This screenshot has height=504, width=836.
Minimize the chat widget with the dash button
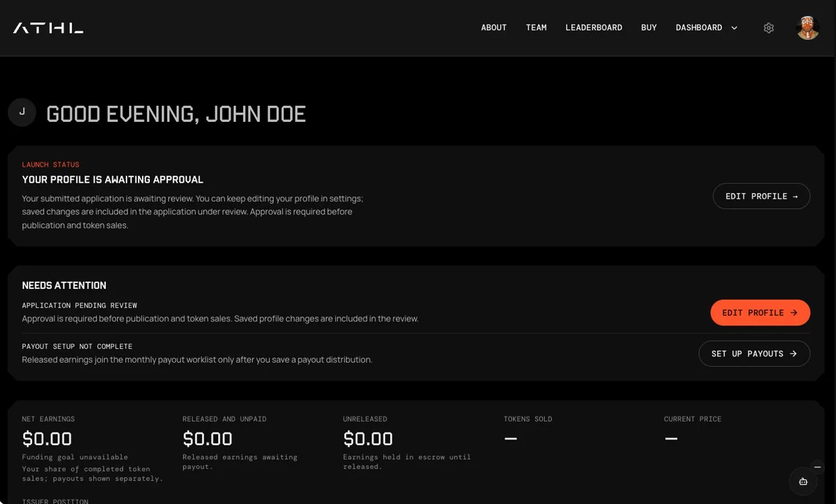click(x=817, y=467)
